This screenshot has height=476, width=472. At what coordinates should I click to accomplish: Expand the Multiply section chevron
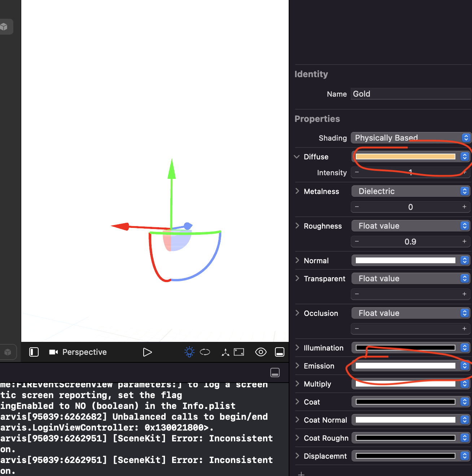click(297, 384)
